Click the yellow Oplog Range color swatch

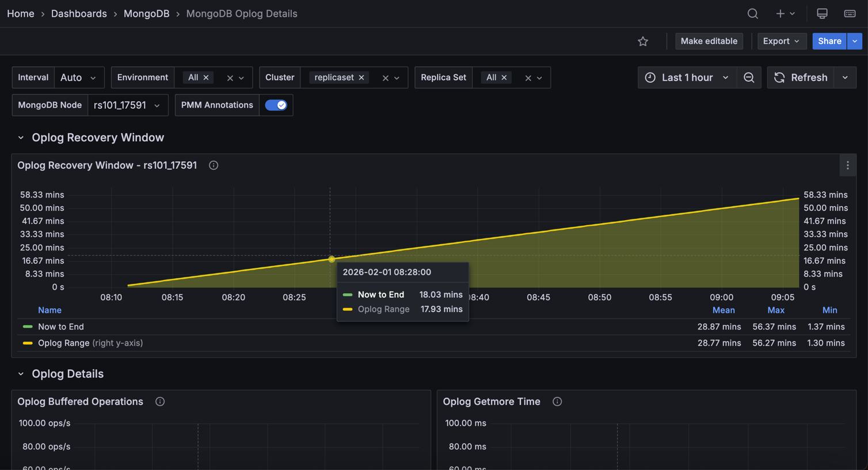pyautogui.click(x=27, y=343)
